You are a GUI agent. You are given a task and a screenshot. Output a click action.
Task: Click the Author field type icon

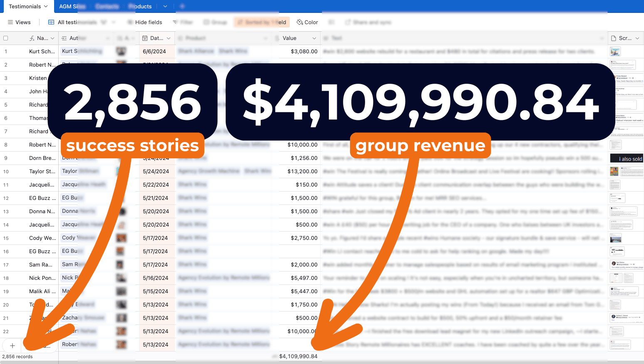pyautogui.click(x=64, y=38)
